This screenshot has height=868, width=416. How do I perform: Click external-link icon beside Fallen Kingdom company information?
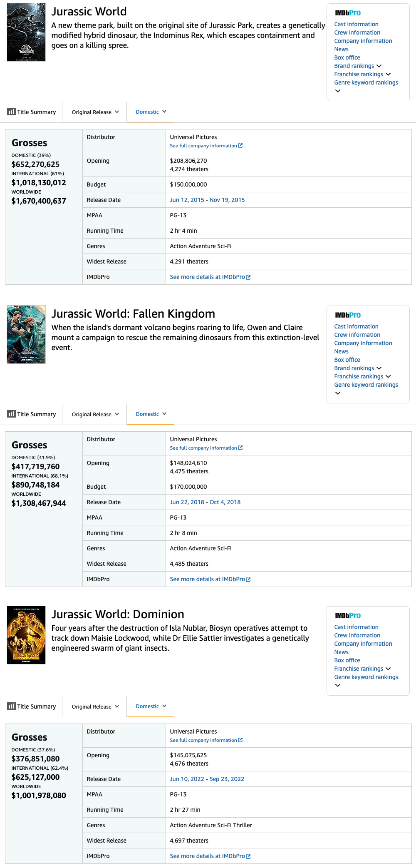tap(240, 448)
